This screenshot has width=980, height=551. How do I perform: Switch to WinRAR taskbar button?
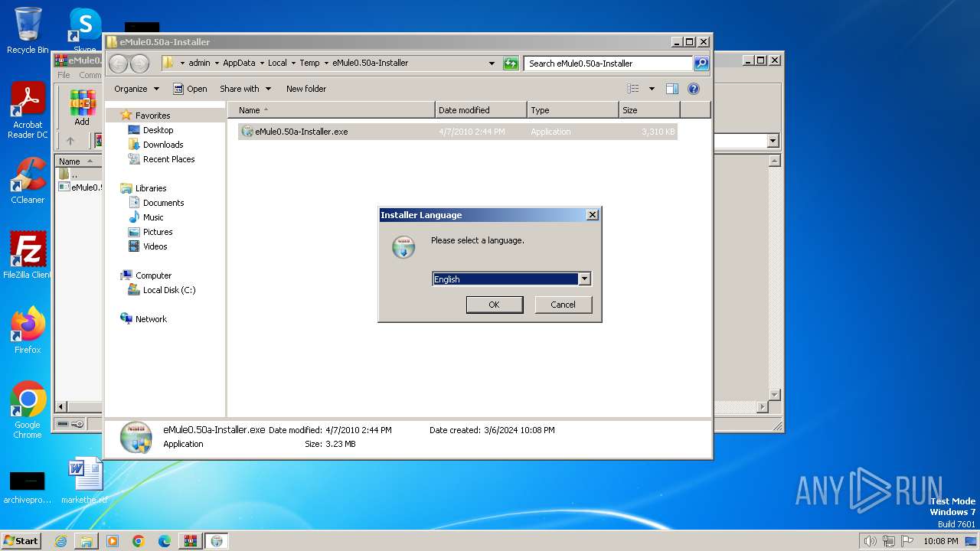[190, 541]
